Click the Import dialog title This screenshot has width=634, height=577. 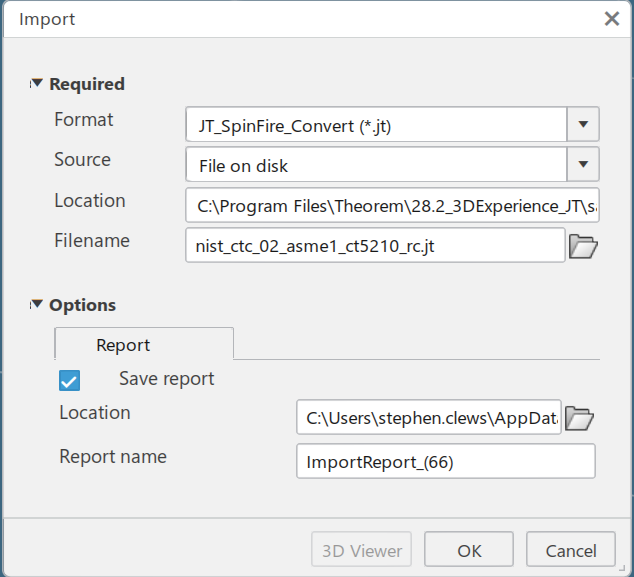tap(47, 19)
